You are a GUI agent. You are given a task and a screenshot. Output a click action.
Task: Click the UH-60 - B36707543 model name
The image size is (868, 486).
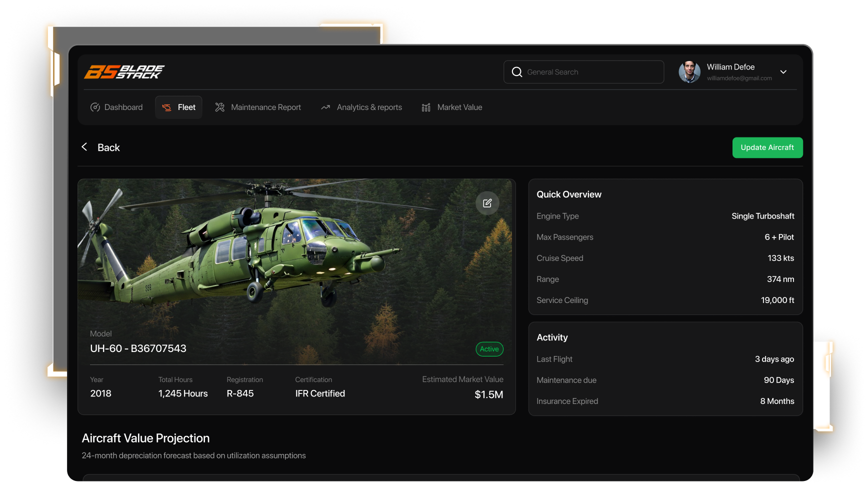[x=138, y=348]
